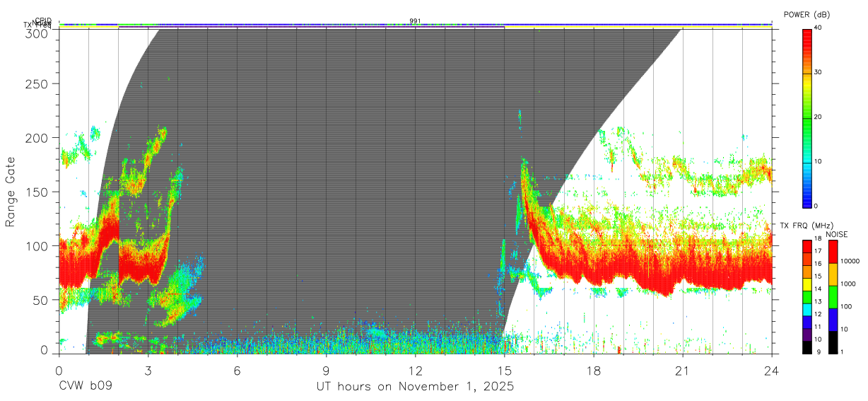Viewport: 868px width, 401px height.
Task: Click the purple 10–11 MHz TX FRQ swatch
Action: 807,335
